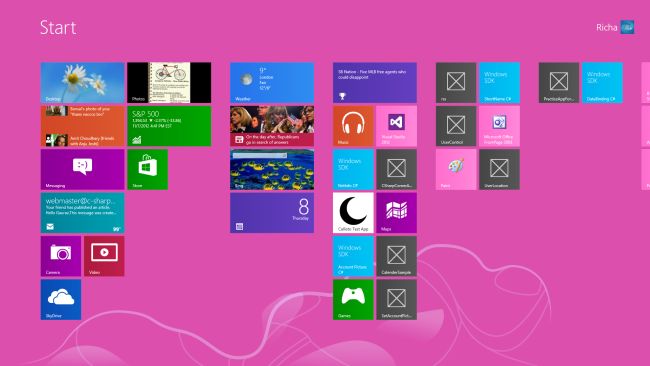This screenshot has height=366, width=650.
Task: Open Windows SDK DataBinding C# tile
Action: [x=602, y=82]
